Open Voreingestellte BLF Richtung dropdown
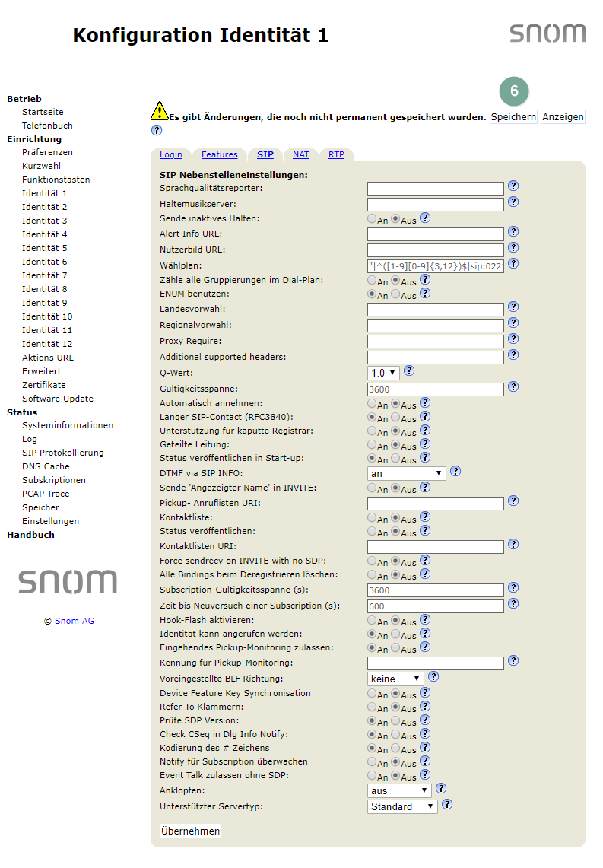The image size is (603, 868). (395, 678)
